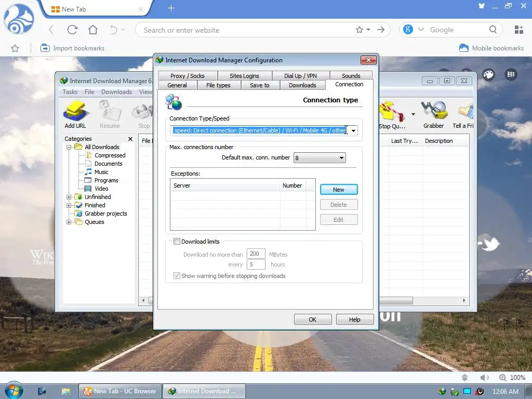
Task: Click the UC Browser back arrow
Action: pyautogui.click(x=51, y=30)
